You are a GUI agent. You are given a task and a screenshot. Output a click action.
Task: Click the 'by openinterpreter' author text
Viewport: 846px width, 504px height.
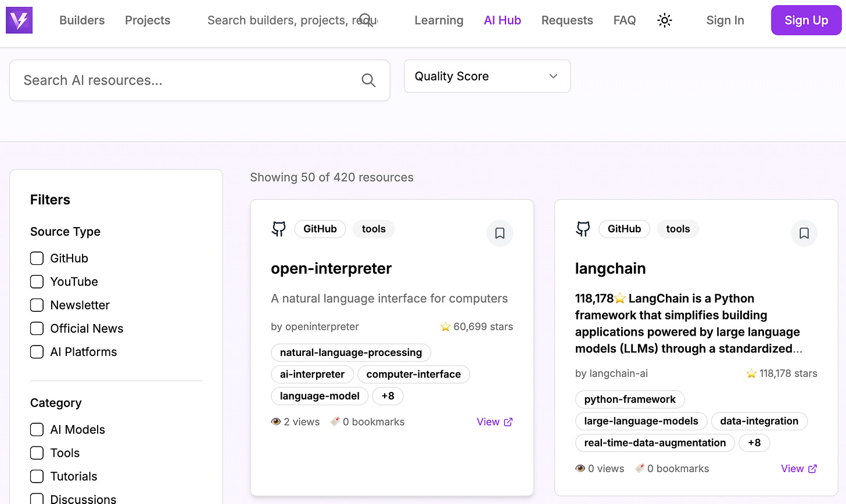coord(315,327)
